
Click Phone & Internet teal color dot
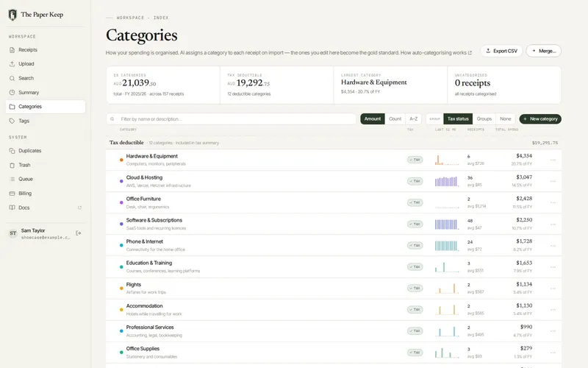tap(121, 246)
